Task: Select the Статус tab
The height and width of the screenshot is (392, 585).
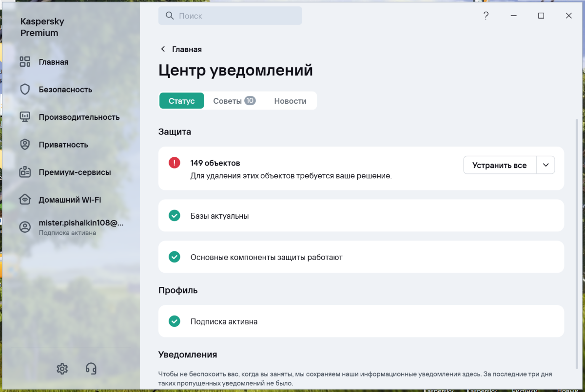Action: tap(182, 101)
